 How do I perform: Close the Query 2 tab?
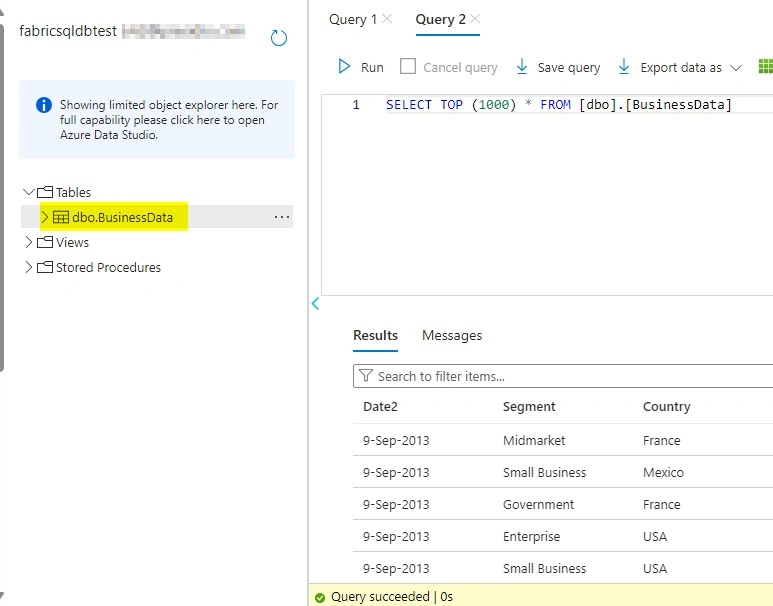point(475,19)
